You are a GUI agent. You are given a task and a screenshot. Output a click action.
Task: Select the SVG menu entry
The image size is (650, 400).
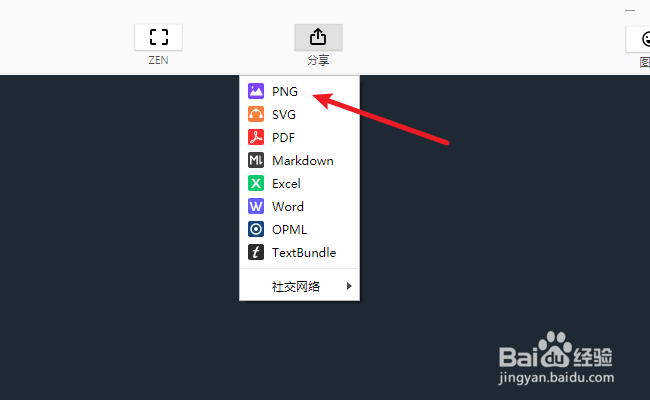click(x=299, y=114)
